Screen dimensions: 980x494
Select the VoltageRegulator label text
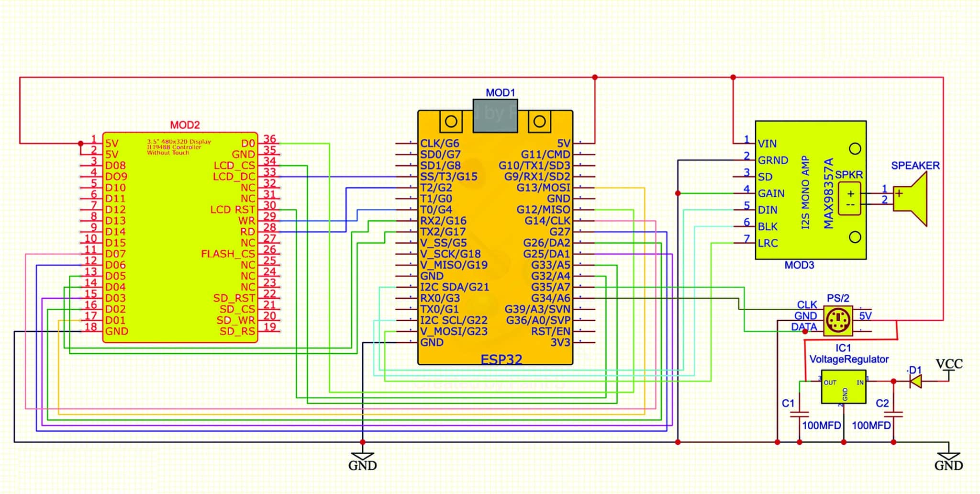tap(848, 359)
